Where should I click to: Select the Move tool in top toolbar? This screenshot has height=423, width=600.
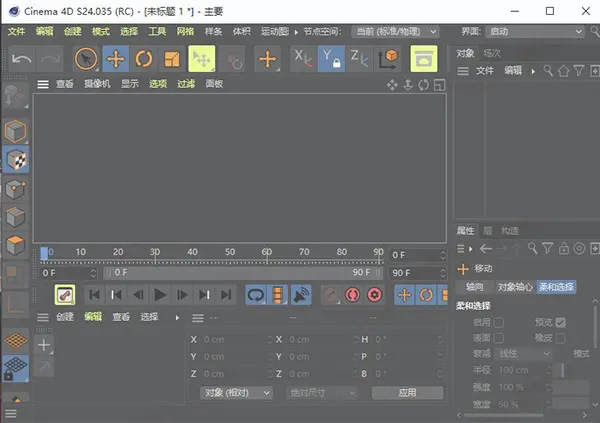(116, 58)
